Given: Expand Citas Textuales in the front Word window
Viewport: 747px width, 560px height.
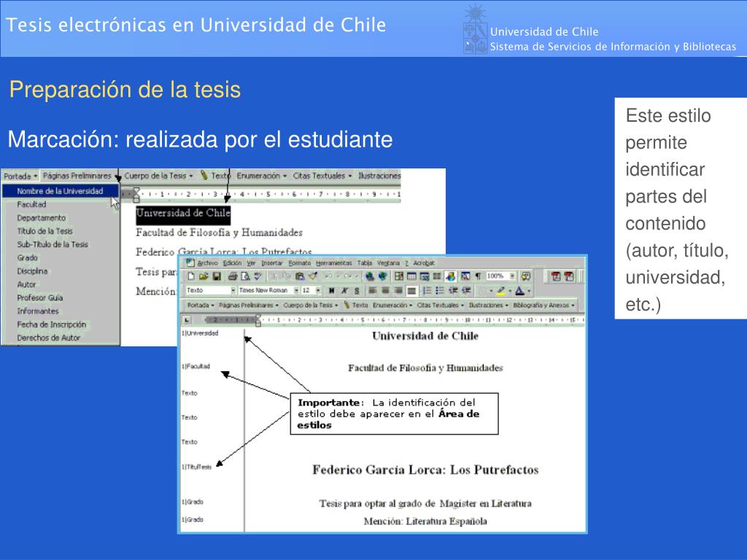Looking at the screenshot, I should pyautogui.click(x=441, y=306).
